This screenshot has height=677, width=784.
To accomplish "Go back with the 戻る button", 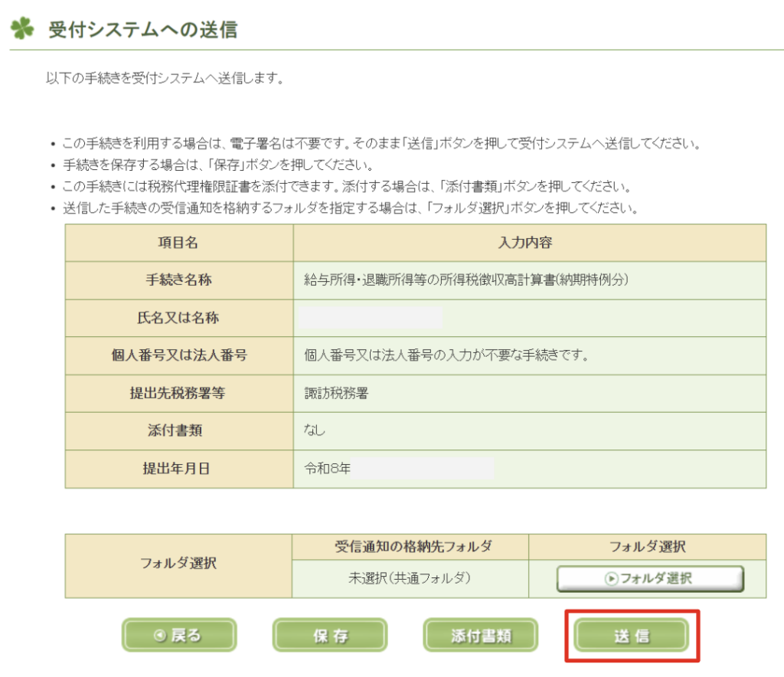I will click(x=179, y=636).
